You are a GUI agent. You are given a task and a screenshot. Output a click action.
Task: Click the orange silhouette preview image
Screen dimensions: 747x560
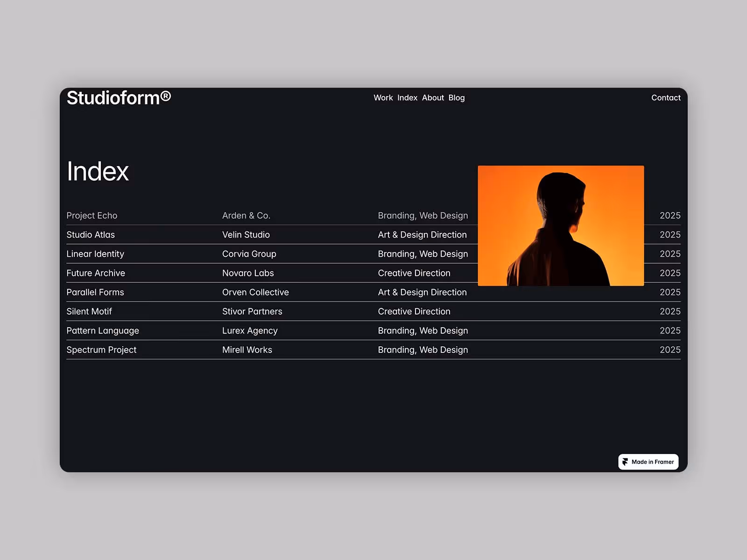561,225
